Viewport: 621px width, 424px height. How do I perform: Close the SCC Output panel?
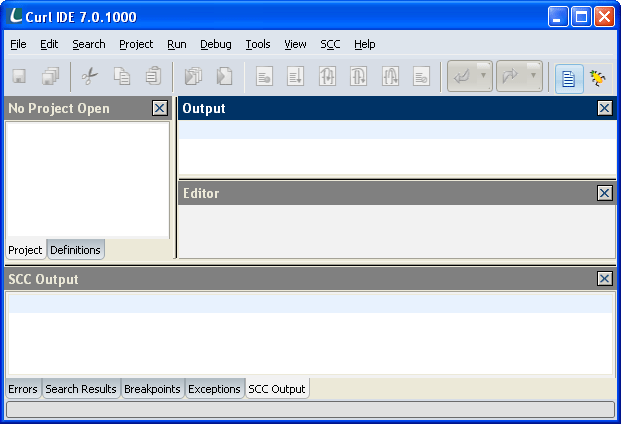[604, 279]
